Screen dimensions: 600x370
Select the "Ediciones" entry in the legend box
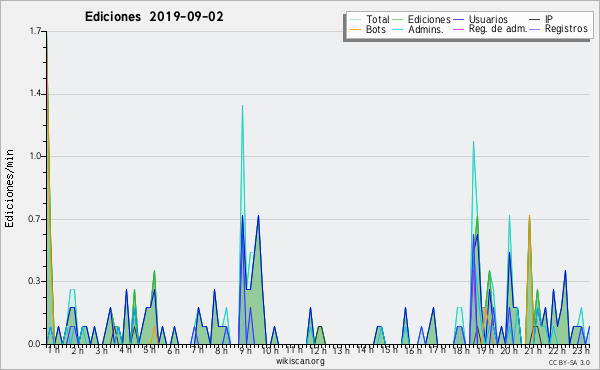click(429, 19)
